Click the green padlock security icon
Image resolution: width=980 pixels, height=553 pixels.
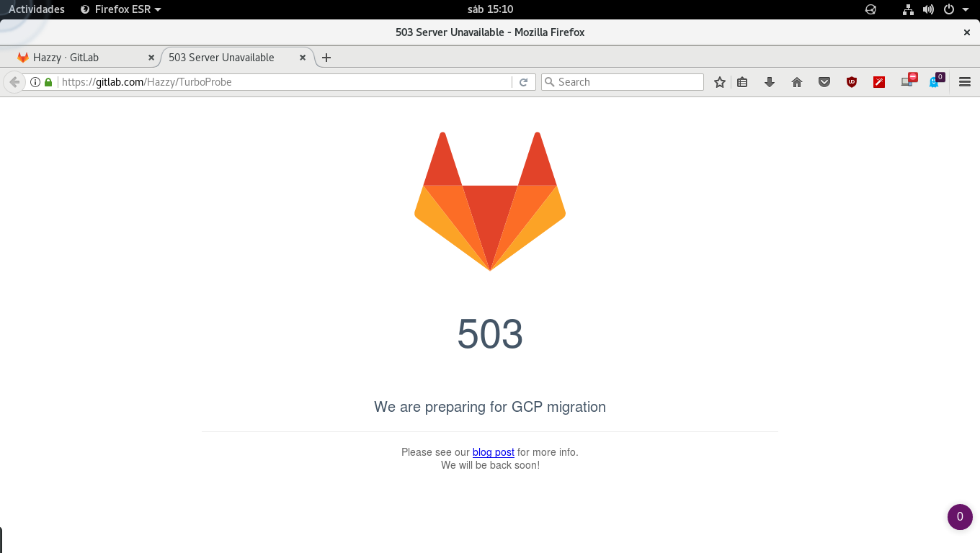48,82
